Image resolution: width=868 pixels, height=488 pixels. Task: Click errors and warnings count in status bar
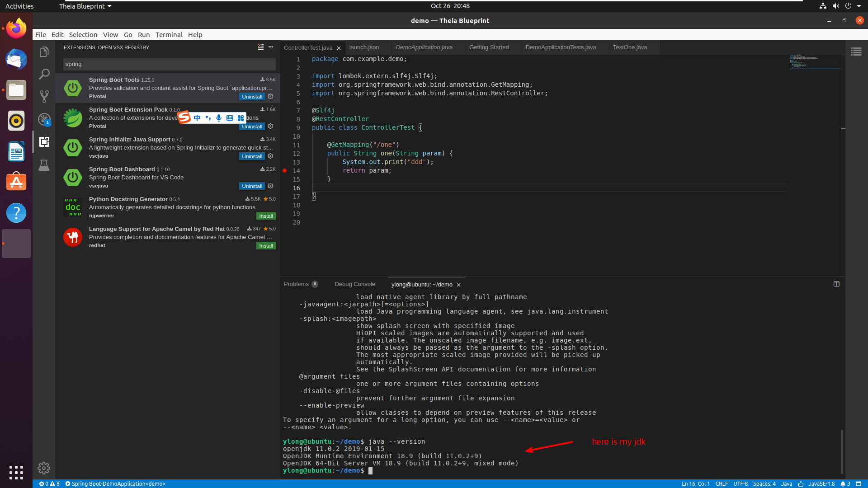point(49,483)
